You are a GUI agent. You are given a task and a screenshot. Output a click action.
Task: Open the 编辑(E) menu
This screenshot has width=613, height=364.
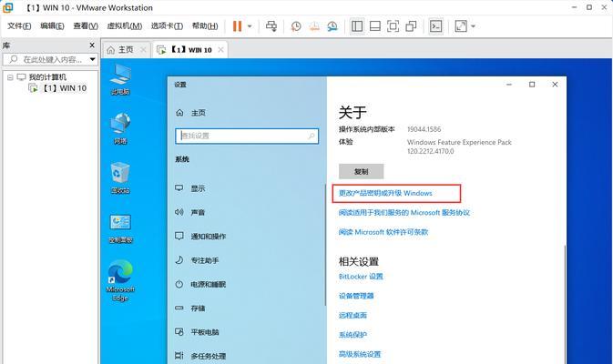(52, 26)
